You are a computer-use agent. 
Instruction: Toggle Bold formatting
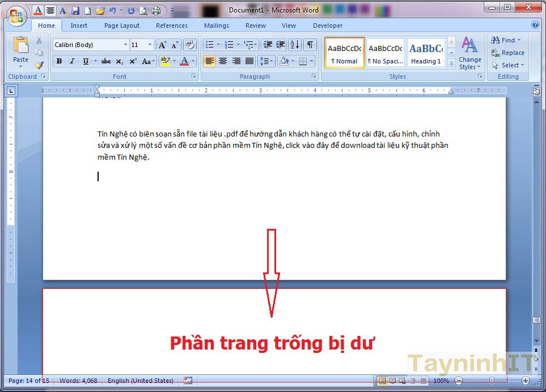point(59,61)
